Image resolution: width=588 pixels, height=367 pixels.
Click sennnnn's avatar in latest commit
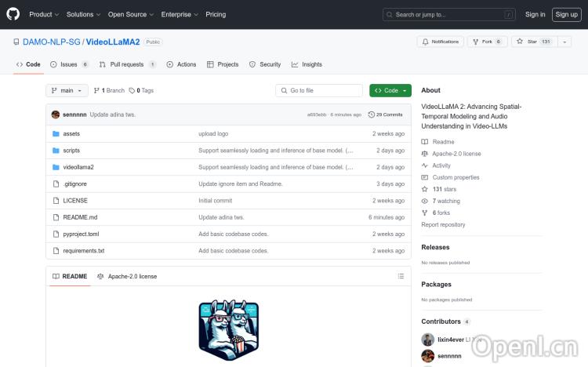(x=56, y=114)
